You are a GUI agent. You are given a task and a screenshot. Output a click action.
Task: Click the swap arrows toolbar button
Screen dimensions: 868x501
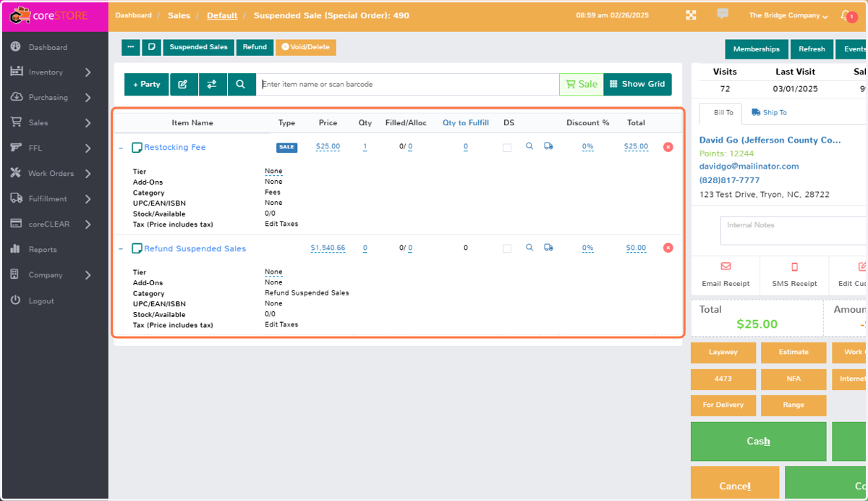tap(212, 84)
